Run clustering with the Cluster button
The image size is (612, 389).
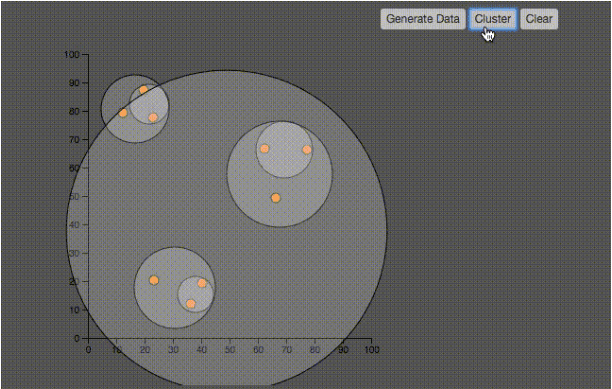(x=493, y=19)
